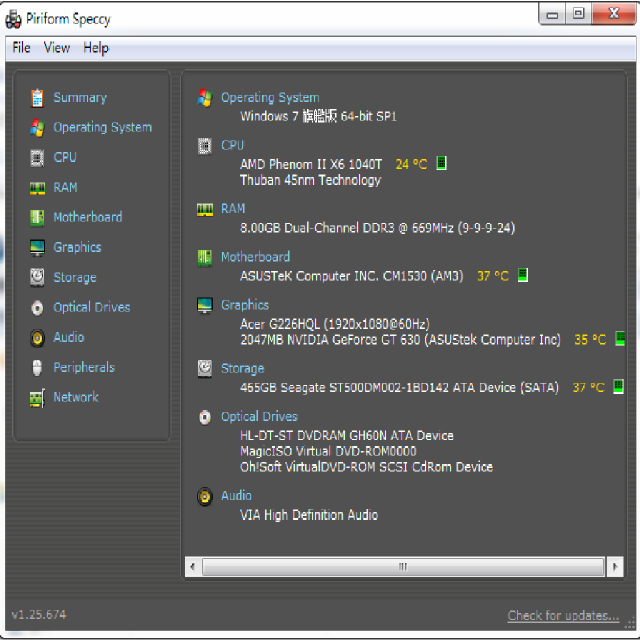Click the Piriform Speccy title bar app icon
The width and height of the screenshot is (640, 640).
click(13, 20)
